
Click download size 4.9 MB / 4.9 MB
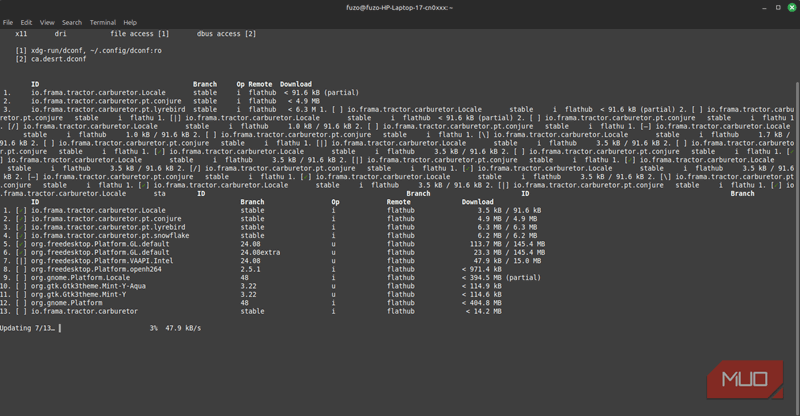pyautogui.click(x=507, y=219)
